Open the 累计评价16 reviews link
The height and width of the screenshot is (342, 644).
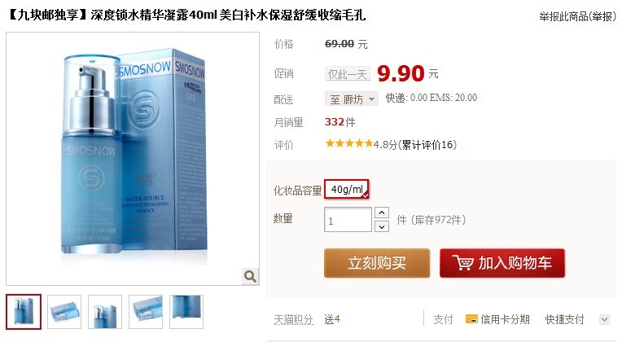(427, 144)
